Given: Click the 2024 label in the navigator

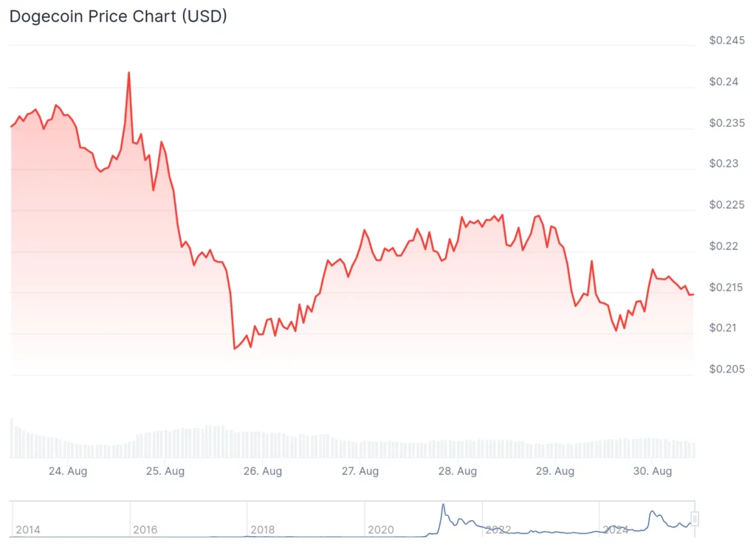Looking at the screenshot, I should click(x=616, y=530).
